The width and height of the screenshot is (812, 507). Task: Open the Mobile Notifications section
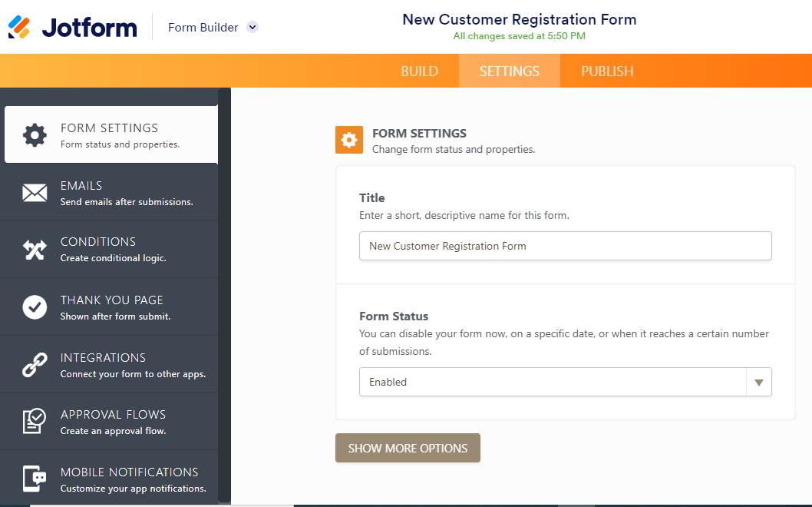[109, 479]
